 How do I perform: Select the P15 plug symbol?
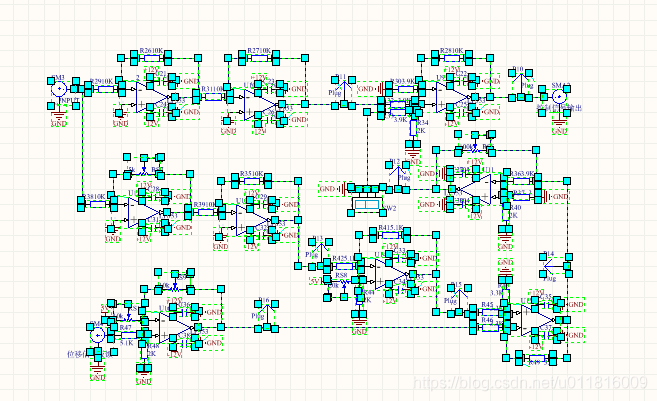click(460, 300)
